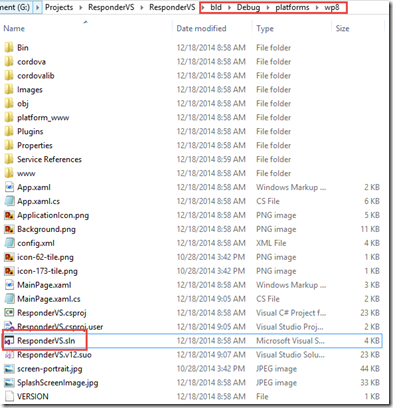
Task: Click the folder name platform_www
Action: (x=43, y=118)
